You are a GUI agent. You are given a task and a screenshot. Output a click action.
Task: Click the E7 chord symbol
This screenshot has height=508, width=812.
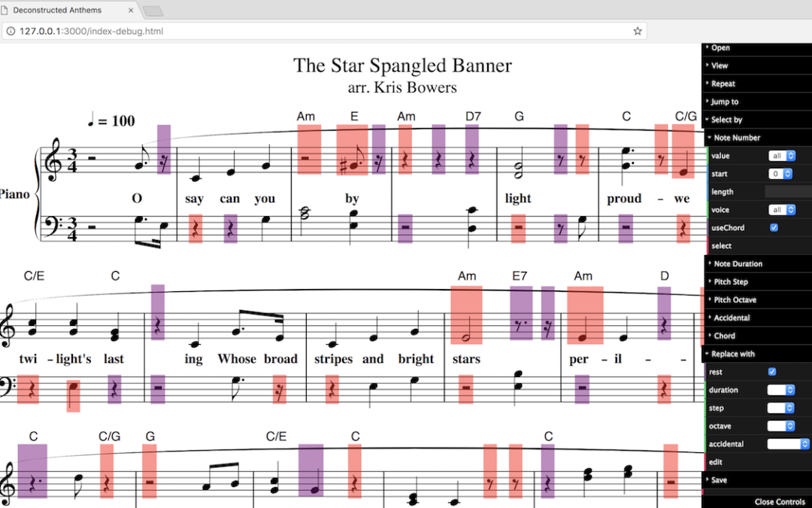point(520,275)
